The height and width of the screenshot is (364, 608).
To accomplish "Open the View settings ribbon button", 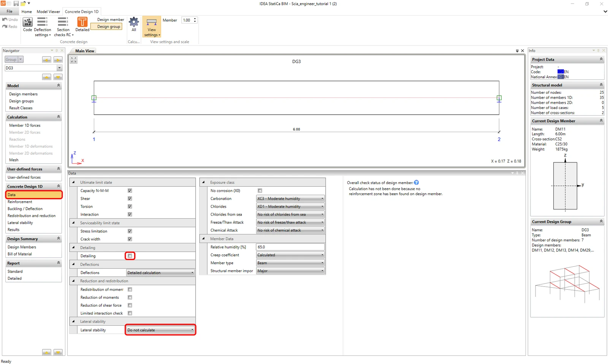I will tap(152, 27).
